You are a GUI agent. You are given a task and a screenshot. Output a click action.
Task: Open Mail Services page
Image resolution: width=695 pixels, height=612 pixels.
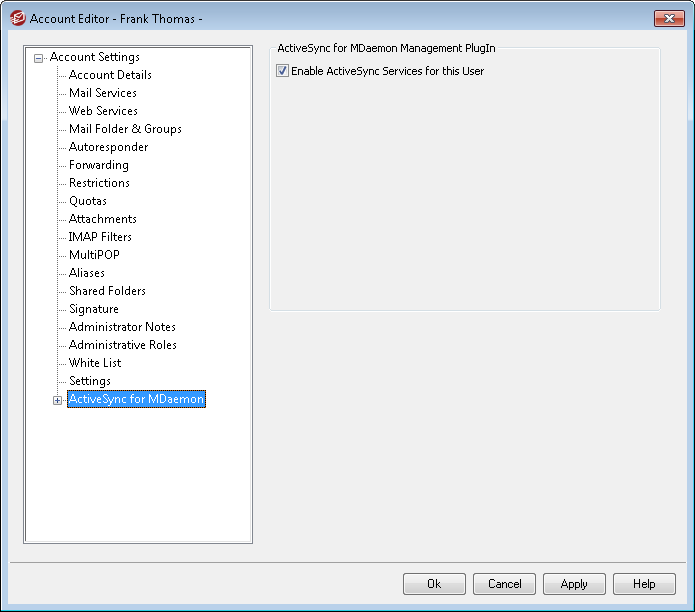[x=103, y=93]
